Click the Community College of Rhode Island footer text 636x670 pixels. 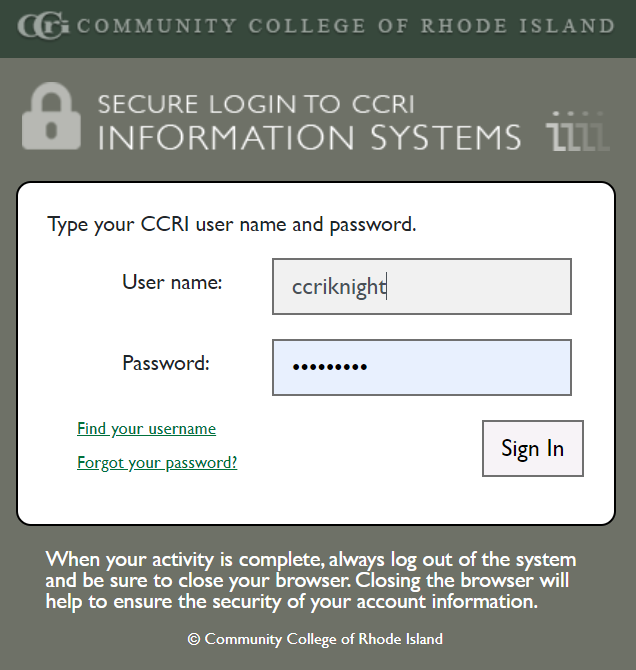click(x=323, y=639)
